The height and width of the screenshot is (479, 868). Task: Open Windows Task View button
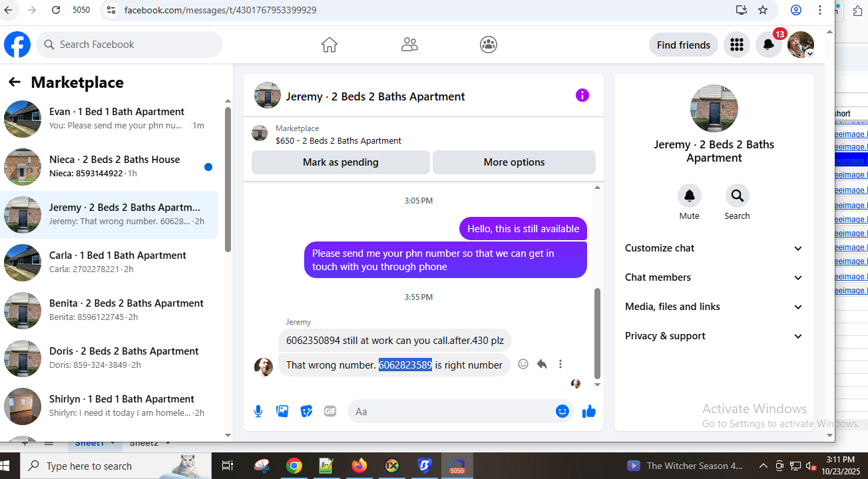pos(227,466)
